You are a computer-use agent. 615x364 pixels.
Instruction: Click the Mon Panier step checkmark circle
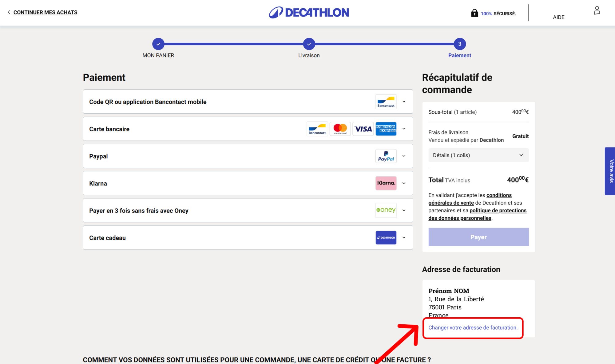158,44
